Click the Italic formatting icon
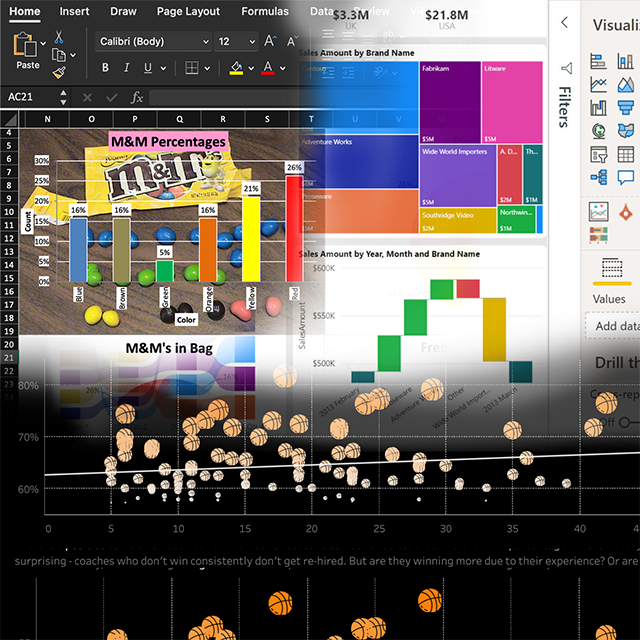The height and width of the screenshot is (640, 640). (x=126, y=68)
